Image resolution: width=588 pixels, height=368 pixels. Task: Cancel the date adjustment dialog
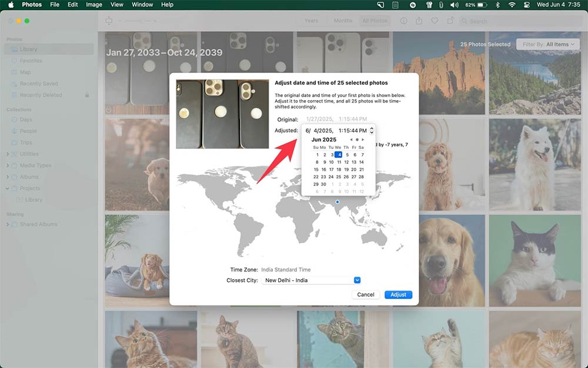(365, 294)
